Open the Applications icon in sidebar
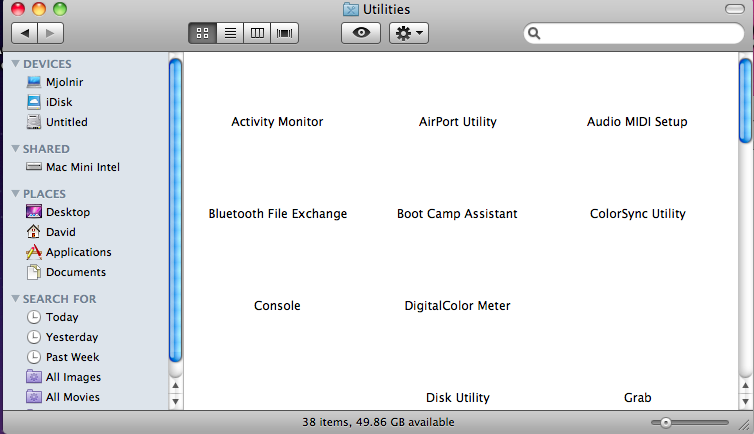The height and width of the screenshot is (434, 754). coord(34,252)
